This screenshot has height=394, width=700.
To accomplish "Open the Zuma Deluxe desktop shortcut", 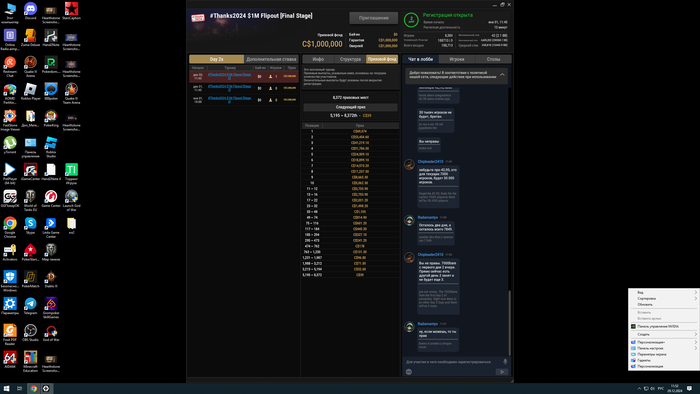I will [x=30, y=38].
